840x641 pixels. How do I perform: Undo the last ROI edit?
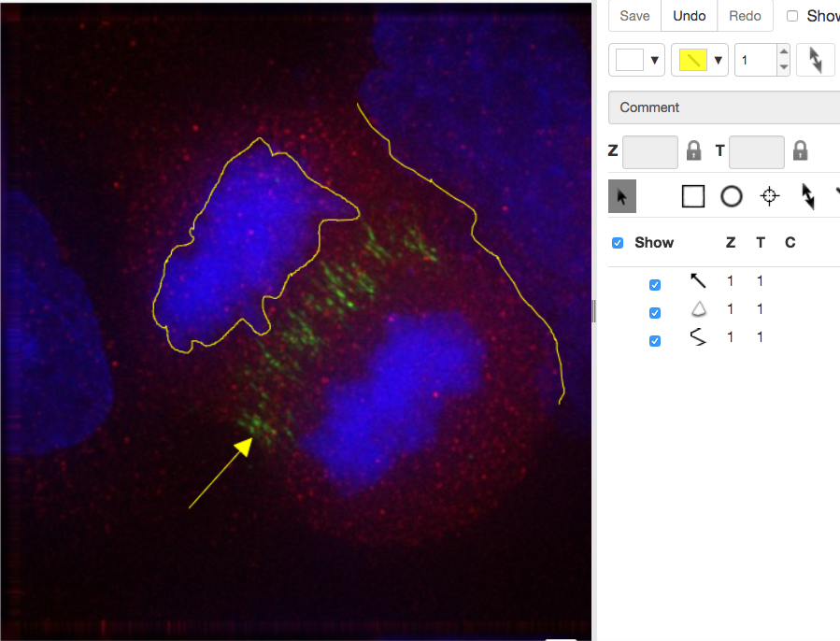689,16
